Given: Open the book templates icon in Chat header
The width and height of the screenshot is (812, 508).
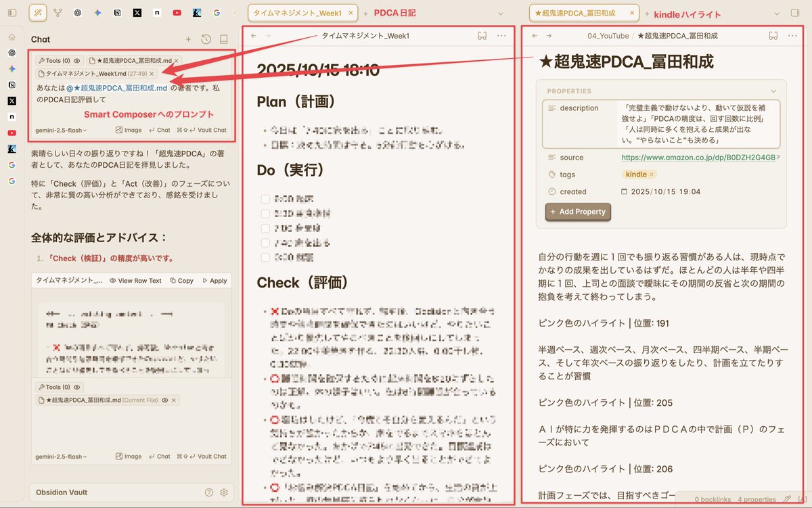Looking at the screenshot, I should point(224,39).
